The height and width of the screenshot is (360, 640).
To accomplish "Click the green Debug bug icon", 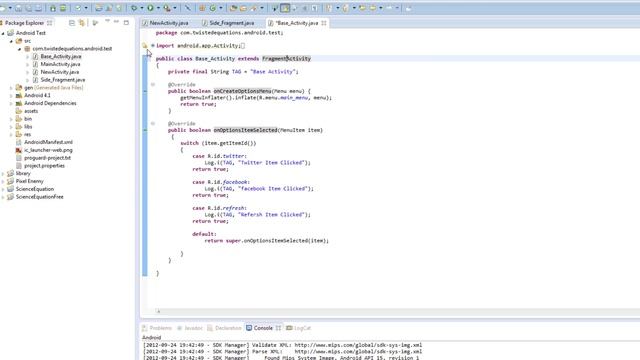I will click(x=134, y=8).
